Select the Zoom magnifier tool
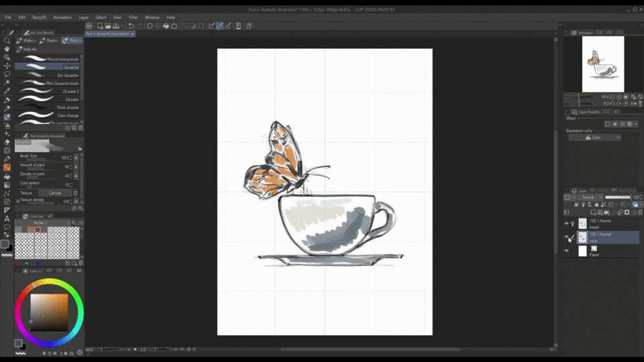 tap(7, 41)
